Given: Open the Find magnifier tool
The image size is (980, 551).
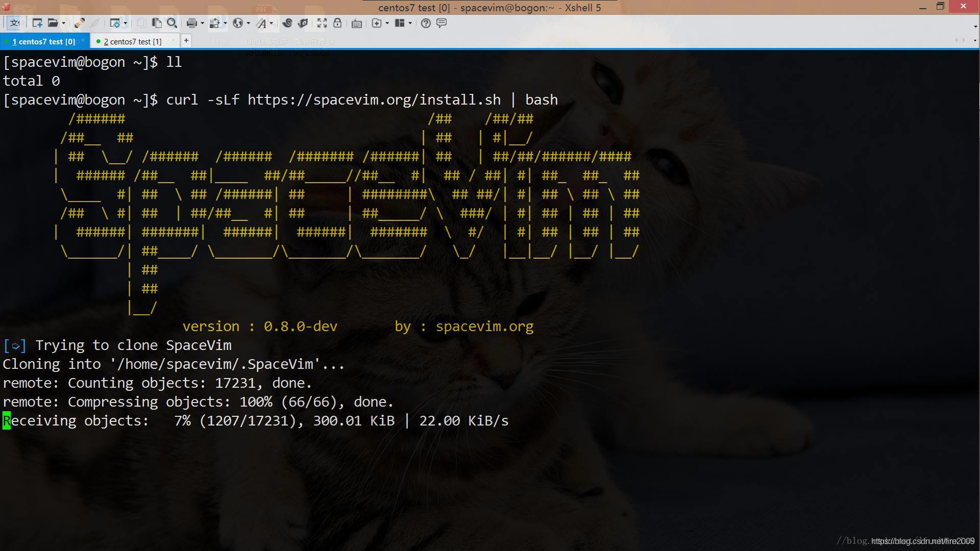Looking at the screenshot, I should (x=172, y=23).
